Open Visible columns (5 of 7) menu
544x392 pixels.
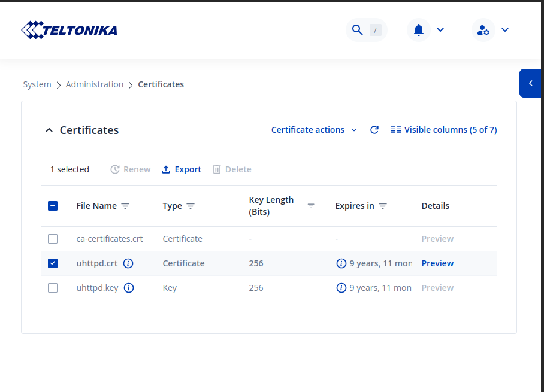pyautogui.click(x=444, y=130)
